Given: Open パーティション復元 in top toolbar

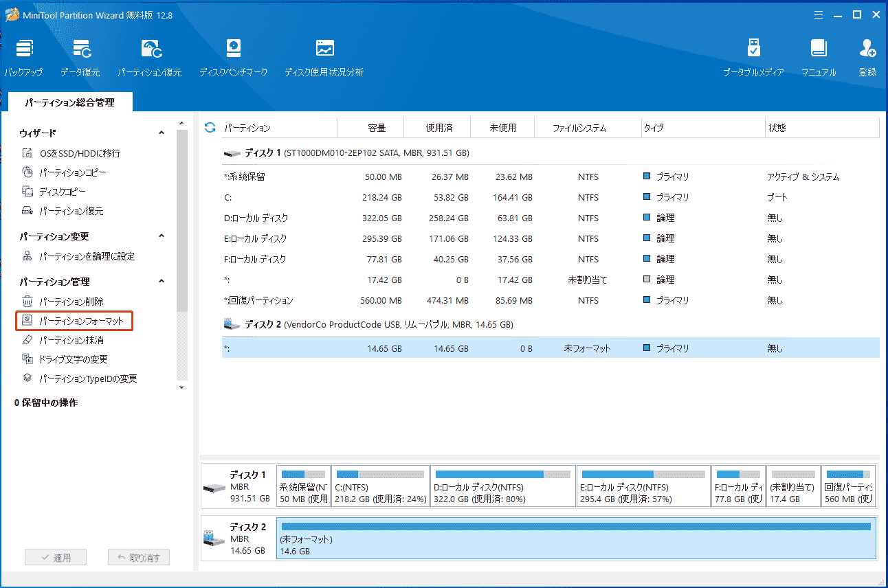Looking at the screenshot, I should pyautogui.click(x=150, y=58).
